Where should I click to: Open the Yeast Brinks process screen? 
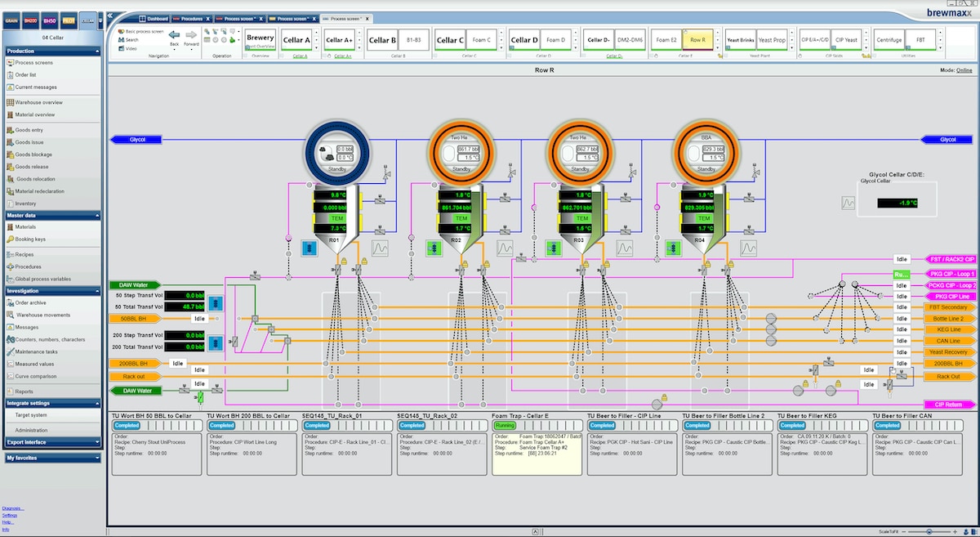pyautogui.click(x=740, y=39)
